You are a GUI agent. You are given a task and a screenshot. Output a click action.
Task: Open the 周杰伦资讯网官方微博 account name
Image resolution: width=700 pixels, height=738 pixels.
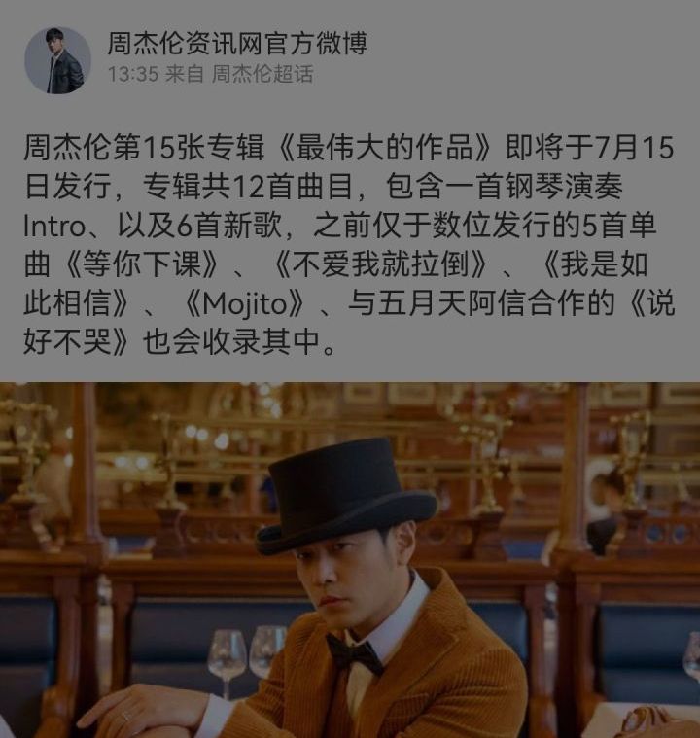click(237, 44)
